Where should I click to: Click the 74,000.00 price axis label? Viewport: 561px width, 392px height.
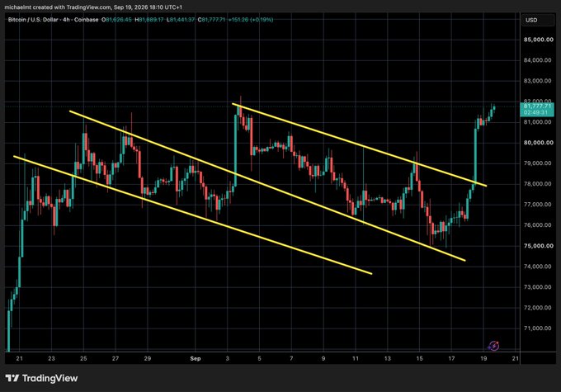click(538, 267)
